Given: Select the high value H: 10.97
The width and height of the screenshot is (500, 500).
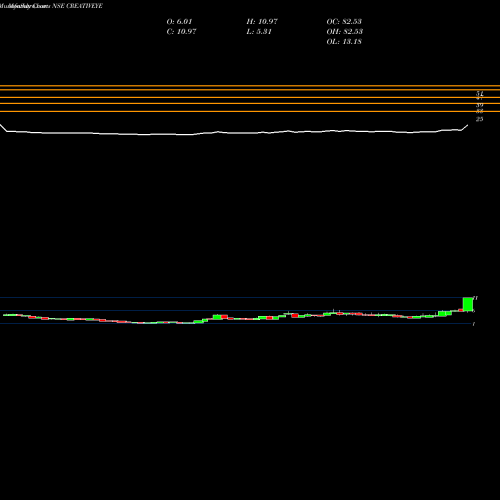Looking at the screenshot, I should point(262,21).
